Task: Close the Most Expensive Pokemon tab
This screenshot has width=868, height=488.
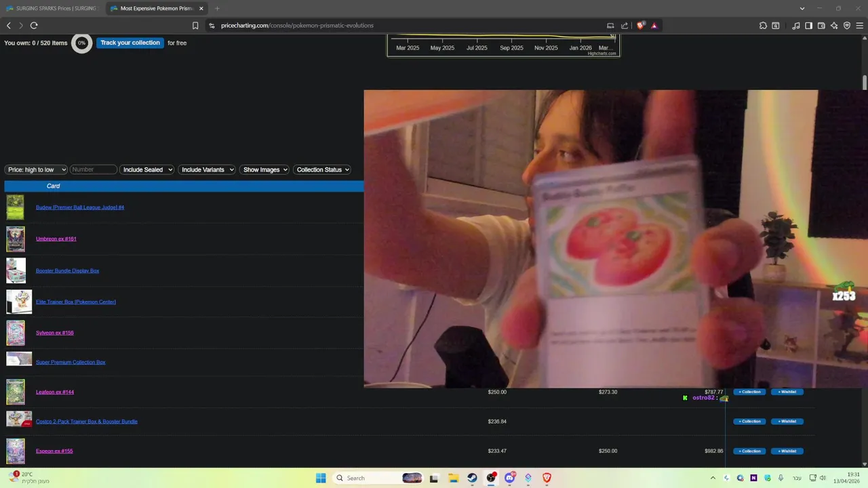Action: (x=201, y=9)
